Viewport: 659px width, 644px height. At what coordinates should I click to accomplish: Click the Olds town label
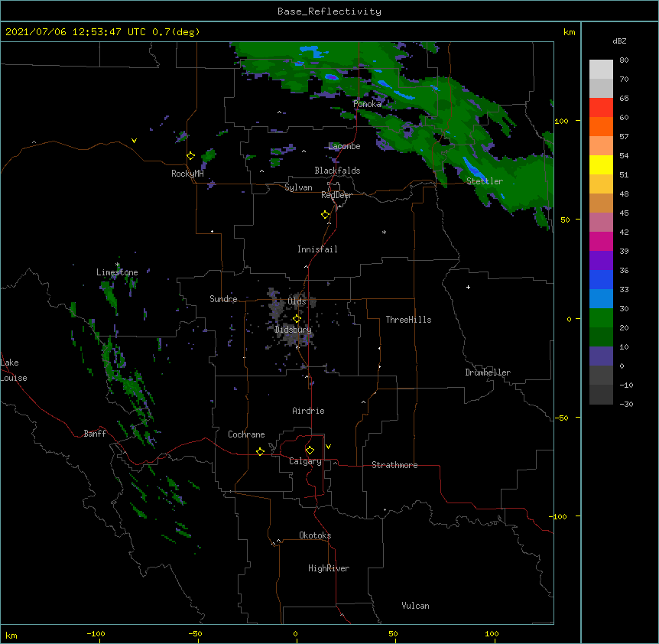tap(297, 301)
